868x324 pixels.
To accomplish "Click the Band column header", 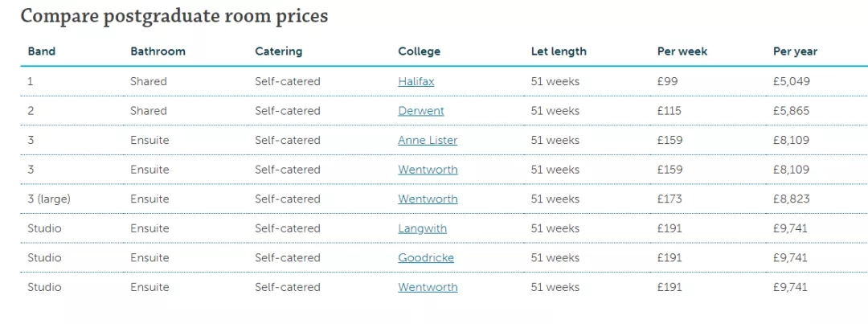I will tap(42, 51).
